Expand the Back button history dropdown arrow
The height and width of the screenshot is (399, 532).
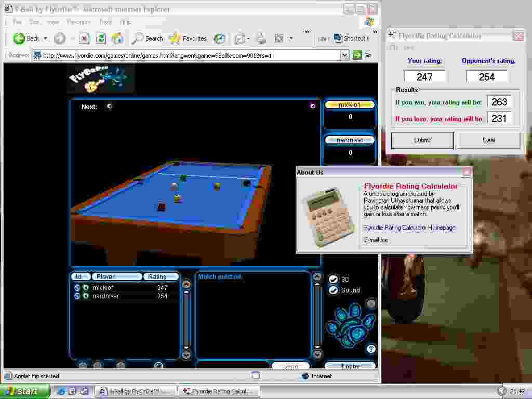coord(46,38)
